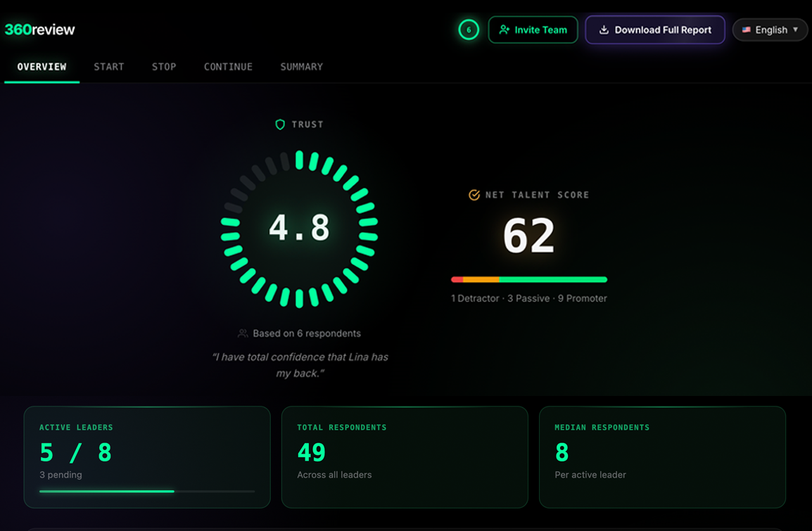This screenshot has height=531, width=812.
Task: Click Download Full Report button
Action: (x=655, y=30)
